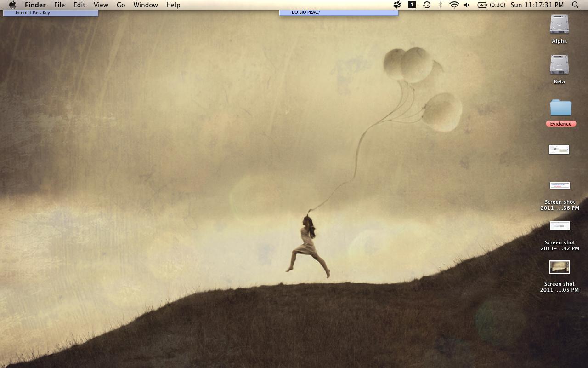This screenshot has width=588, height=368.
Task: Click the Alpha drive label
Action: [x=560, y=41]
